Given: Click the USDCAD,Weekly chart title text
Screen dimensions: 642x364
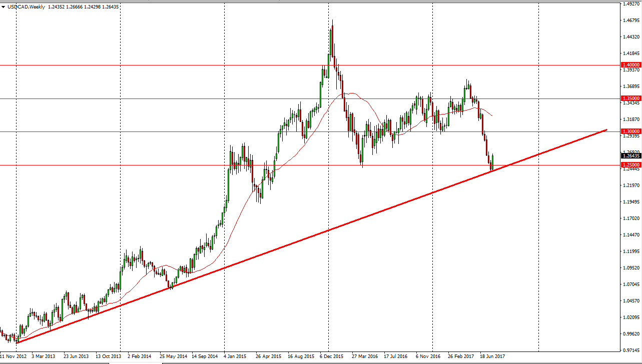Looking at the screenshot, I should [27, 7].
